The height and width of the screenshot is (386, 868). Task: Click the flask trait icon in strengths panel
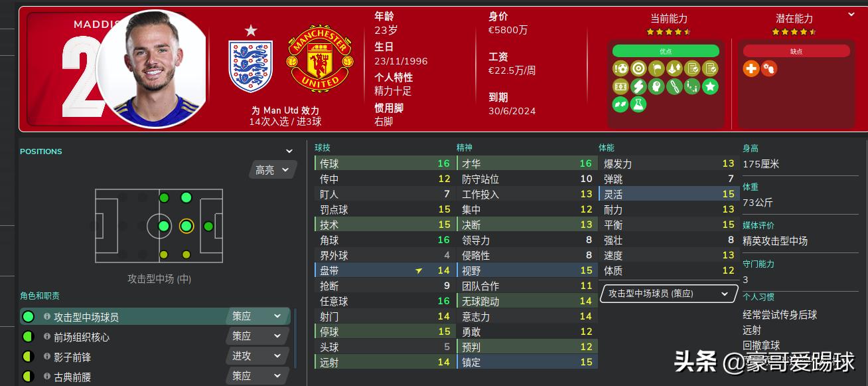(638, 104)
